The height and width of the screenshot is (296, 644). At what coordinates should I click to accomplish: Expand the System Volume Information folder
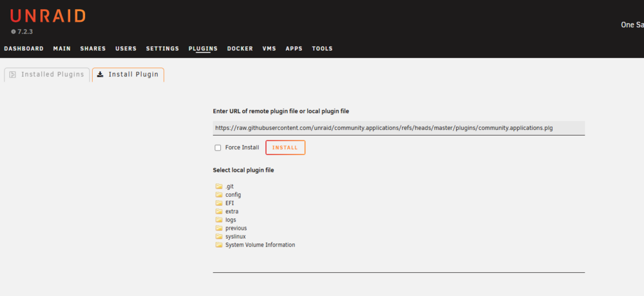point(260,245)
